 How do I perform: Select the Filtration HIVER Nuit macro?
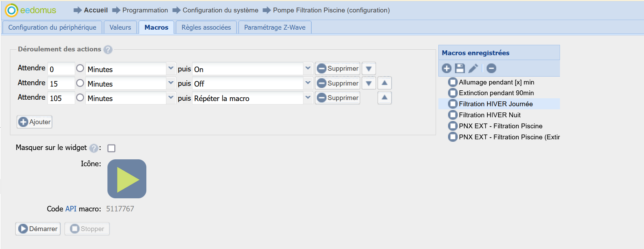point(489,115)
